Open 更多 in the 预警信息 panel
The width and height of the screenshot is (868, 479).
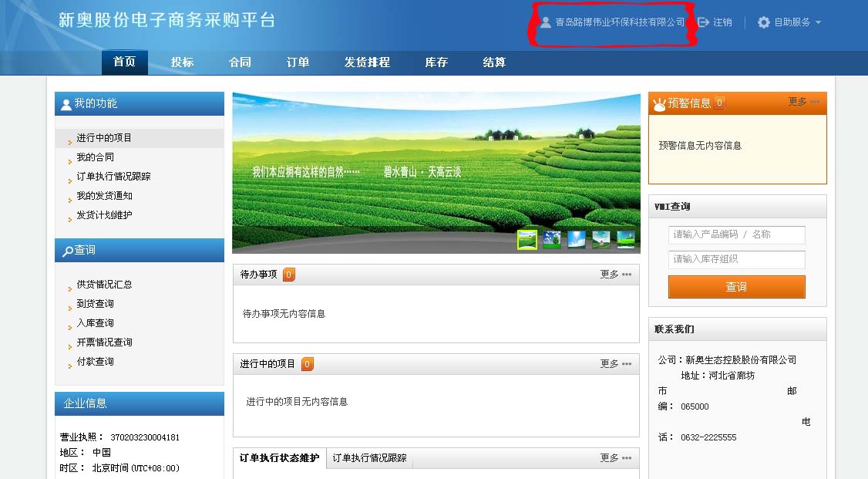pos(803,102)
